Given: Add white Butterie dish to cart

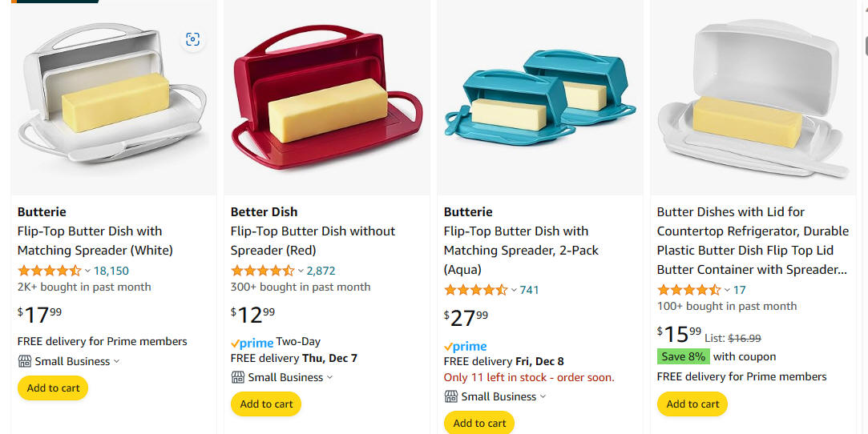Looking at the screenshot, I should pos(53,388).
